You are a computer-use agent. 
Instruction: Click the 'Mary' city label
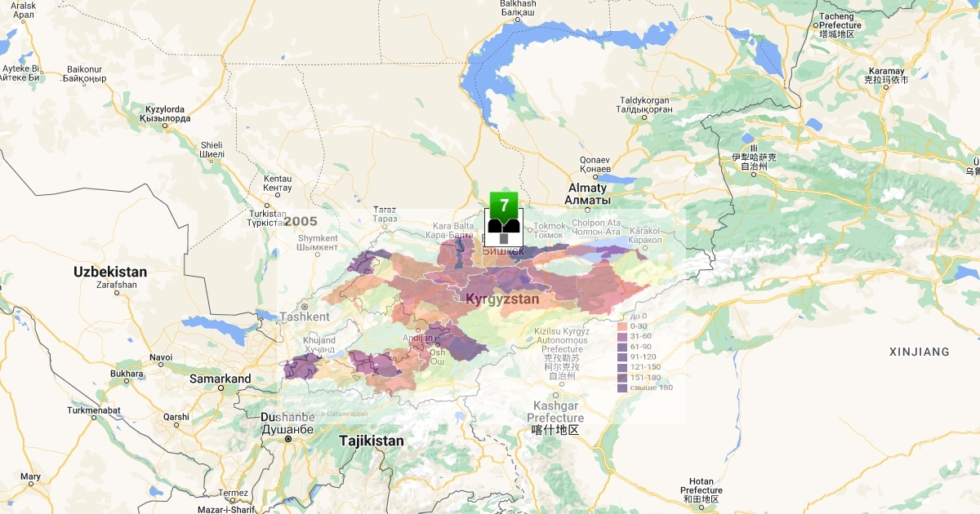pyautogui.click(x=30, y=476)
